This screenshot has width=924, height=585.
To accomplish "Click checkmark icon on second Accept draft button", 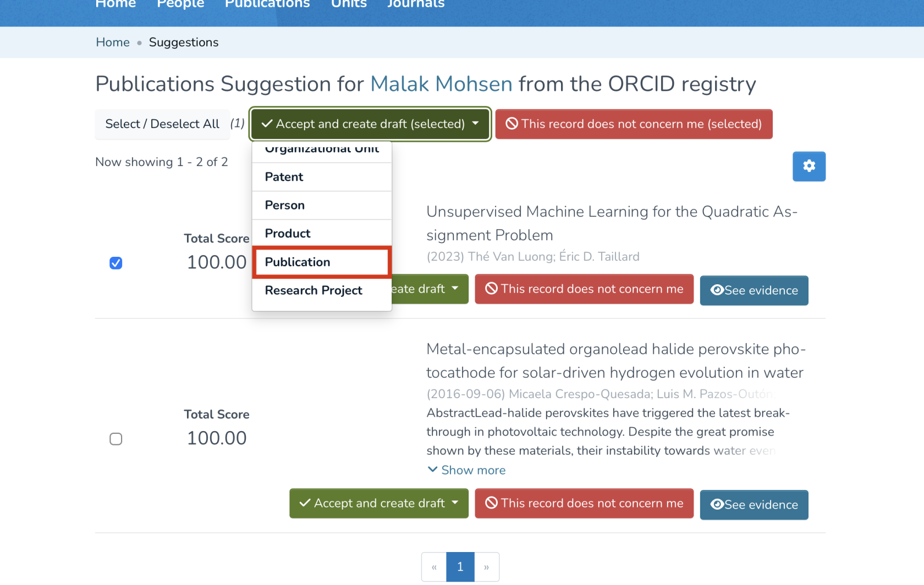I will 305,503.
